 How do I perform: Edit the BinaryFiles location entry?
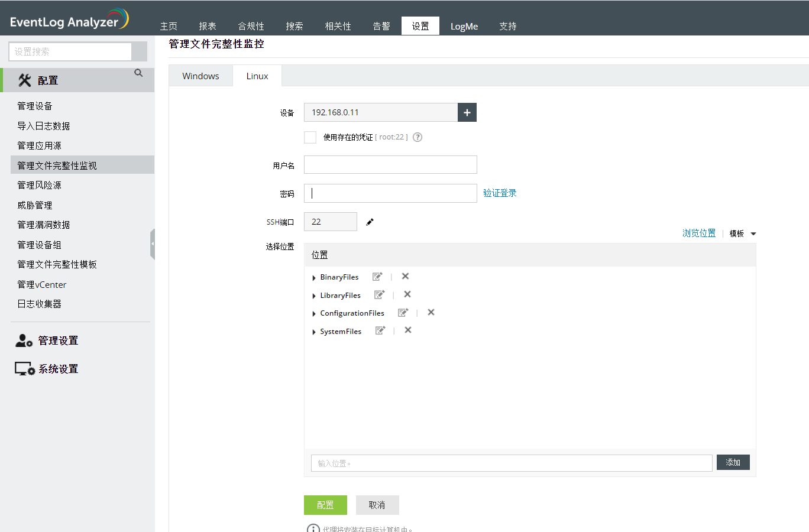click(377, 277)
